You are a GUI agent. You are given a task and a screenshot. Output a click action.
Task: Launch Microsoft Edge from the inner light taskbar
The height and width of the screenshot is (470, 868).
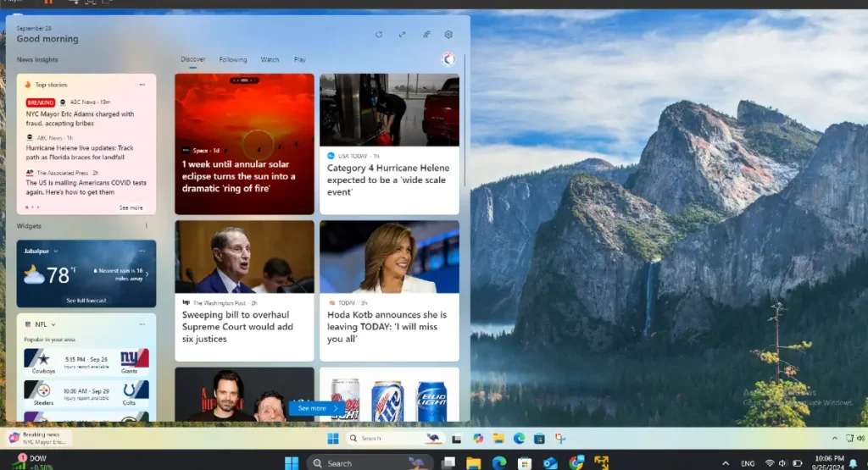(519, 439)
